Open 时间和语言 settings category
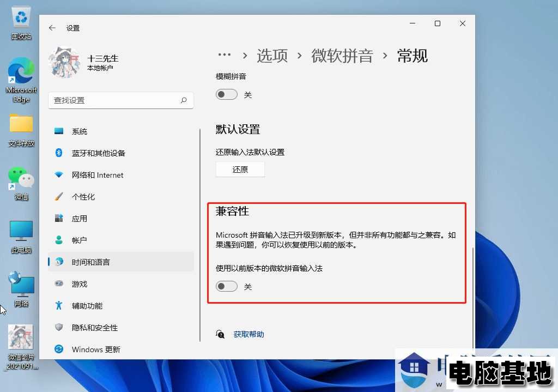Viewport: 558px width, 392px height. [x=121, y=262]
